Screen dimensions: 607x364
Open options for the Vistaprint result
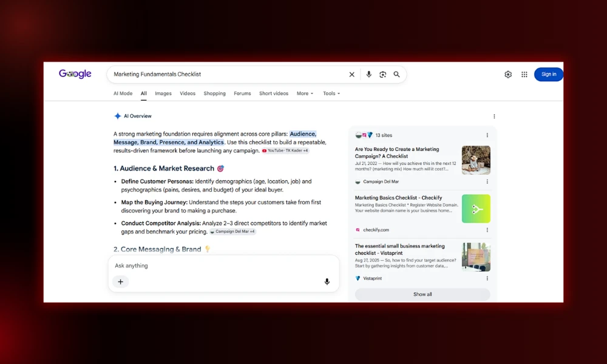pyautogui.click(x=487, y=278)
